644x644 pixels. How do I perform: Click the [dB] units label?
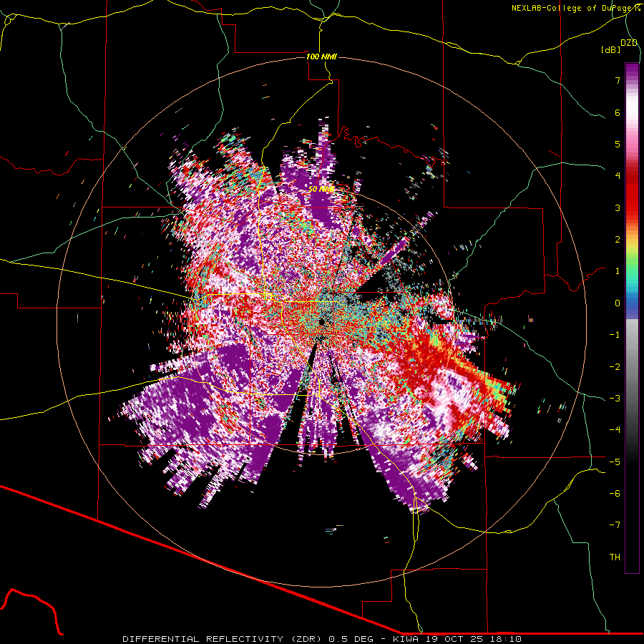611,49
